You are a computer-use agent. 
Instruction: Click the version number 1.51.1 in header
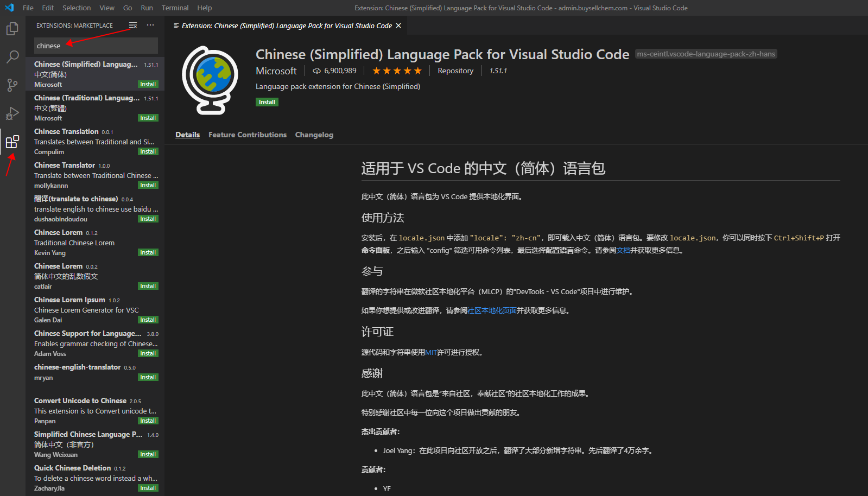point(498,71)
